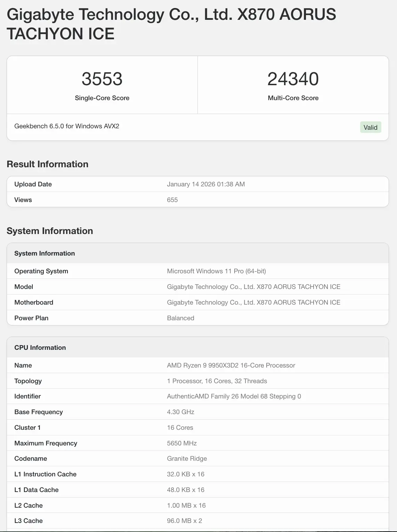Click the 3553 single-core score number
397x532 pixels.
(102, 79)
